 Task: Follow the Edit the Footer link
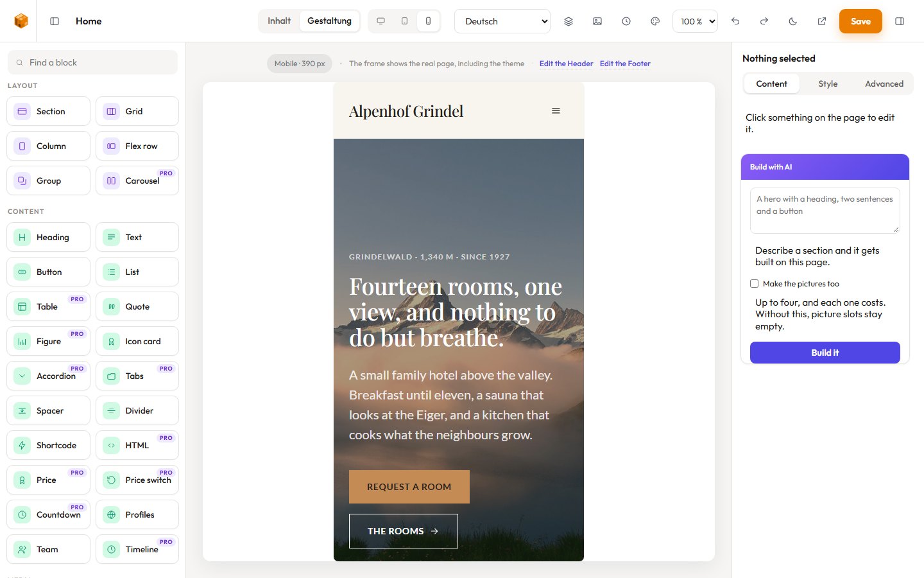pyautogui.click(x=625, y=64)
